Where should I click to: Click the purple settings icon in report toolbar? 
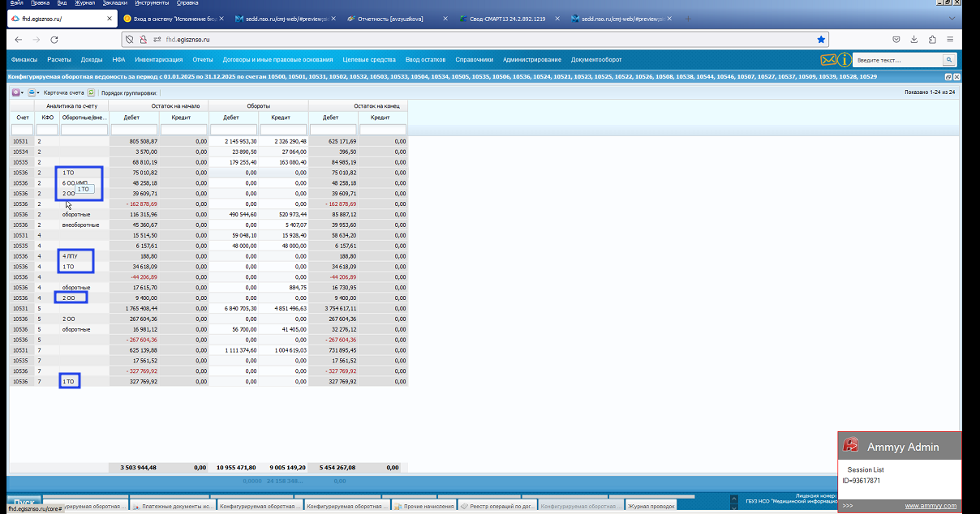pos(16,92)
